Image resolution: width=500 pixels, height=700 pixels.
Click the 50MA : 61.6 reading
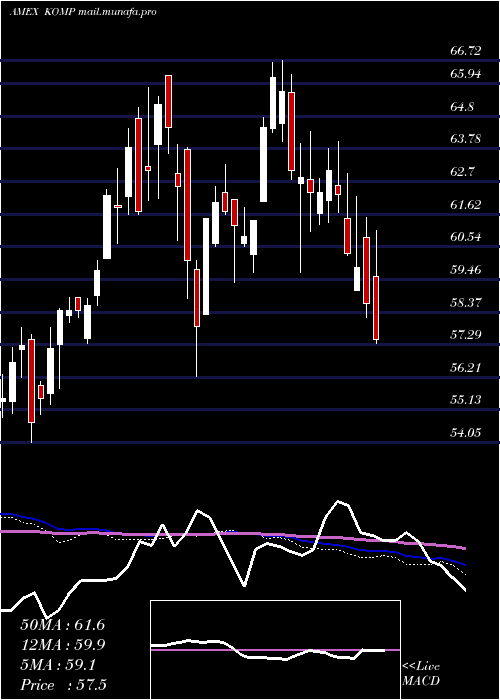tap(63, 625)
